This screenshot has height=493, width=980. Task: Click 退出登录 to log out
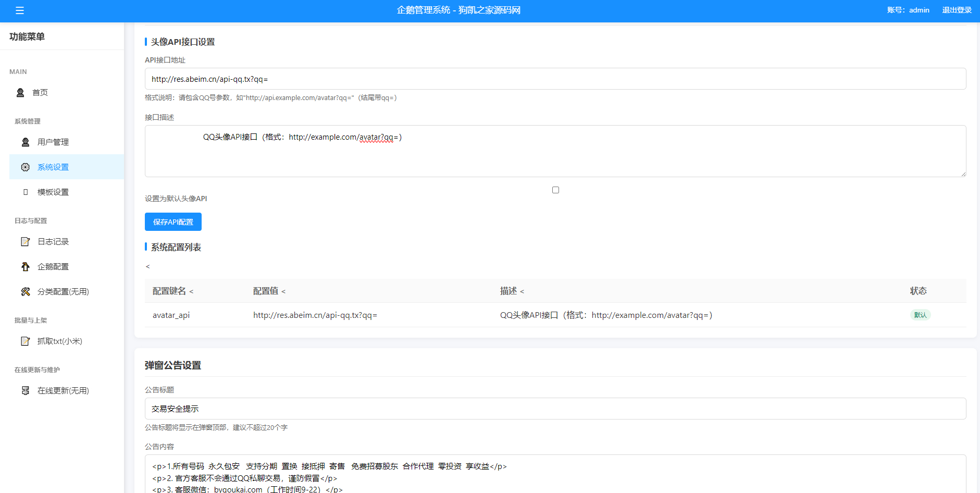point(957,10)
